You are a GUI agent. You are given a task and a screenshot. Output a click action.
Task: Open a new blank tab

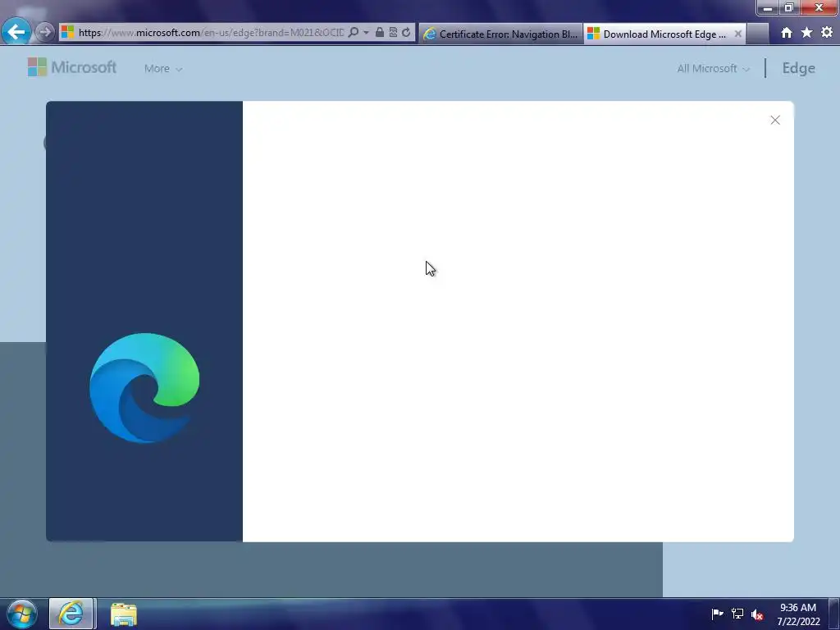[757, 34]
